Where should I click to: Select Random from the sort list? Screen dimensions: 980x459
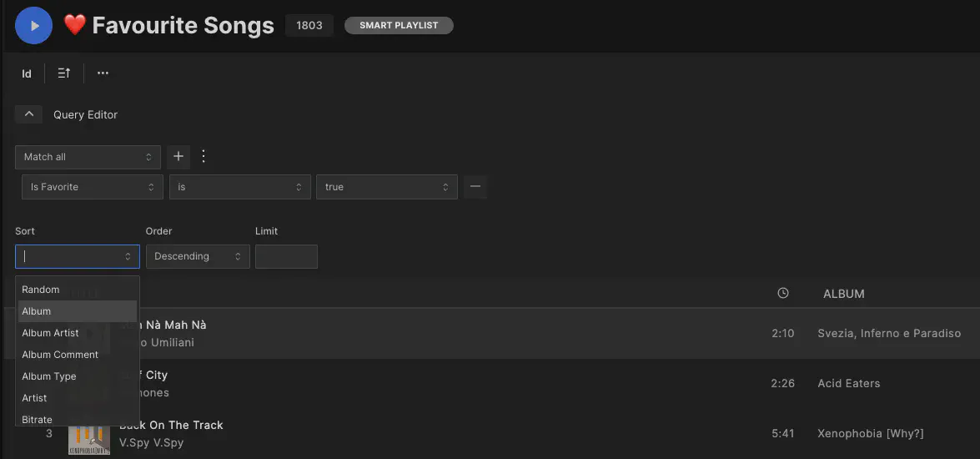coord(41,290)
